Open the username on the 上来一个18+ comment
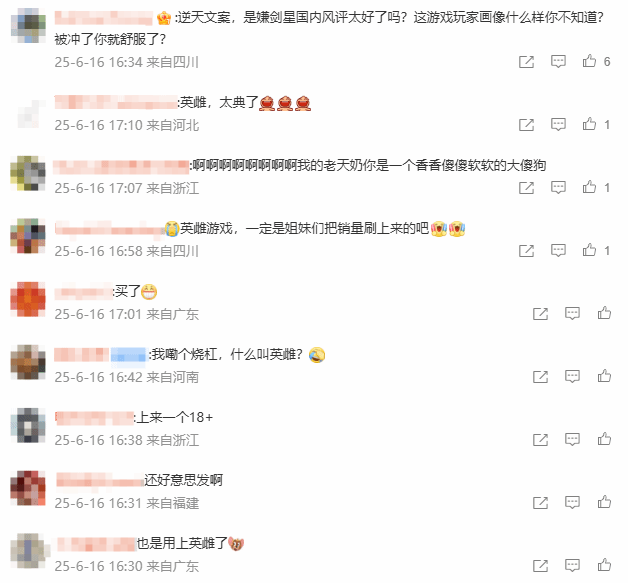Screen dimensions: 628x583 pyautogui.click(x=95, y=418)
